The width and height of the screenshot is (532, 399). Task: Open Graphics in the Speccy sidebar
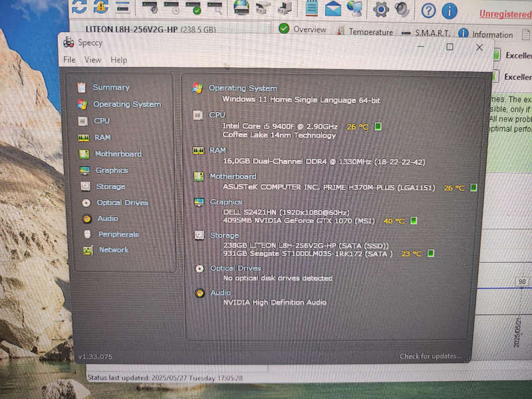tap(112, 170)
